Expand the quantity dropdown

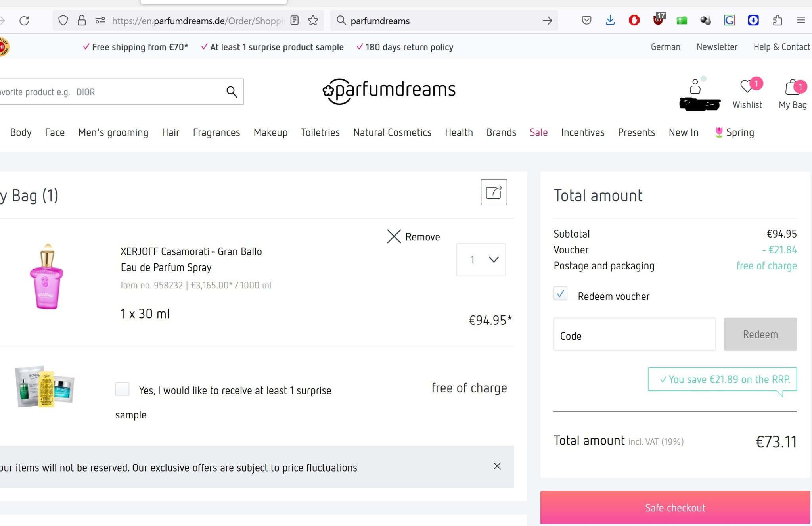(x=481, y=259)
